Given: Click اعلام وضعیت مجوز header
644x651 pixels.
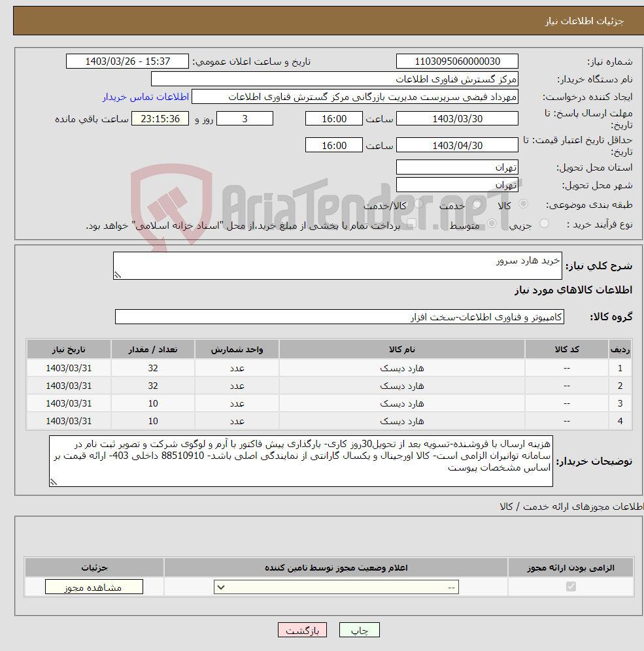Looking at the screenshot, I should [336, 567].
